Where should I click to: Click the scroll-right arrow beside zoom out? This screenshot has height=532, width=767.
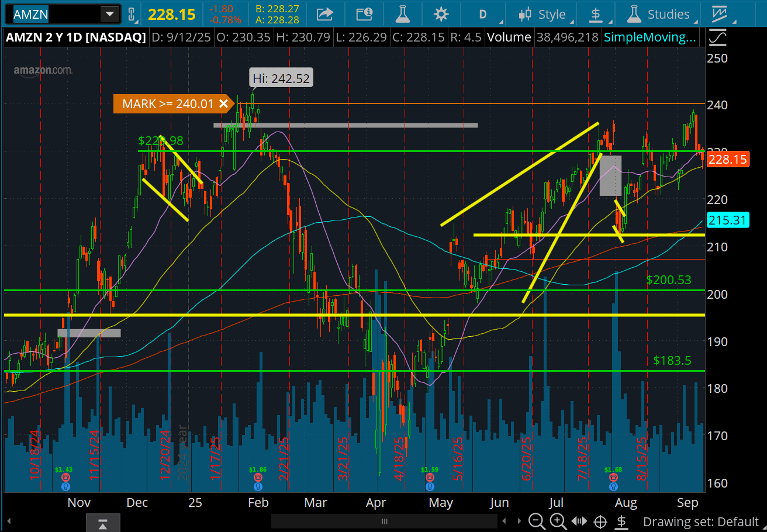(x=519, y=521)
